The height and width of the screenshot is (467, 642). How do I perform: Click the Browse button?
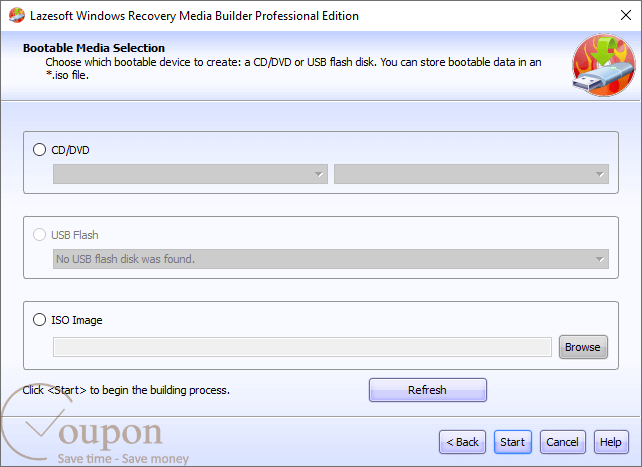tap(583, 347)
